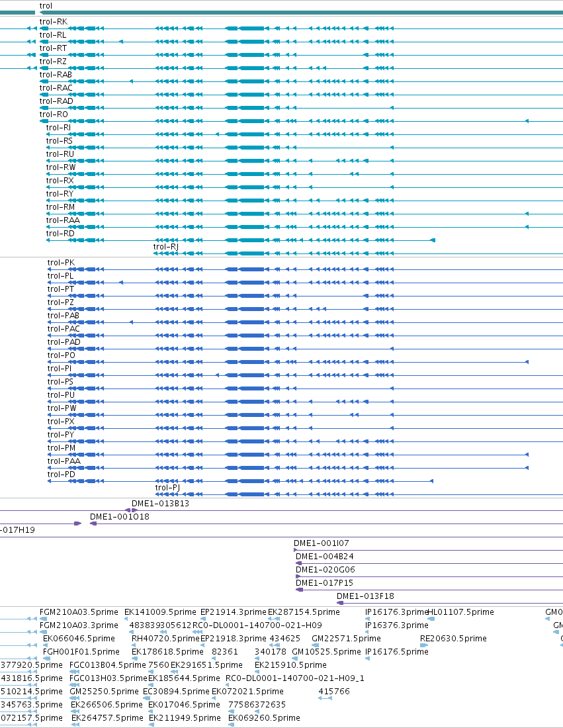This screenshot has width=563, height=728.
Task: Select the trol-PK protein label
Action: coord(61,263)
